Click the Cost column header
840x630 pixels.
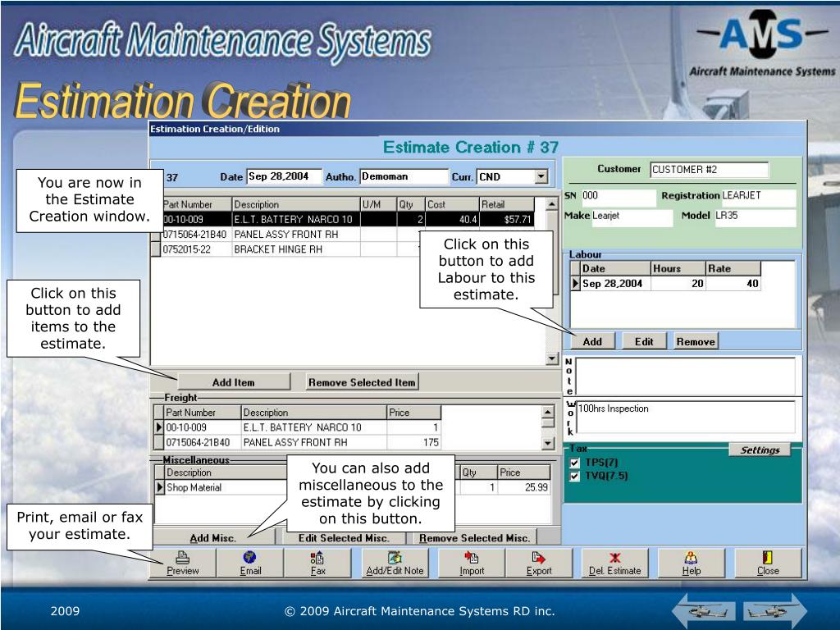tap(452, 204)
